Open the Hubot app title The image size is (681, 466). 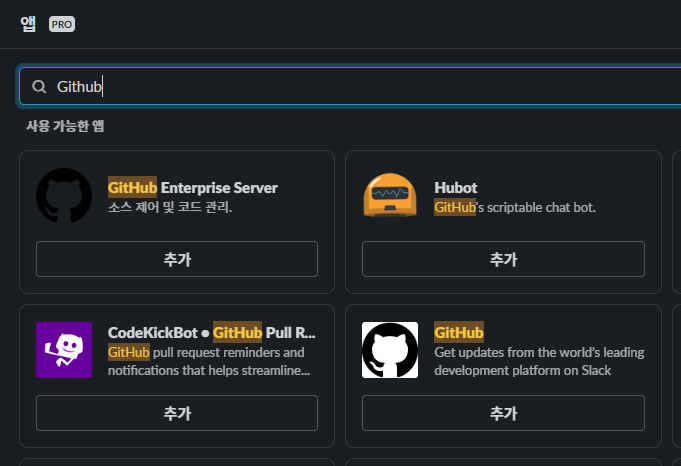tap(456, 188)
